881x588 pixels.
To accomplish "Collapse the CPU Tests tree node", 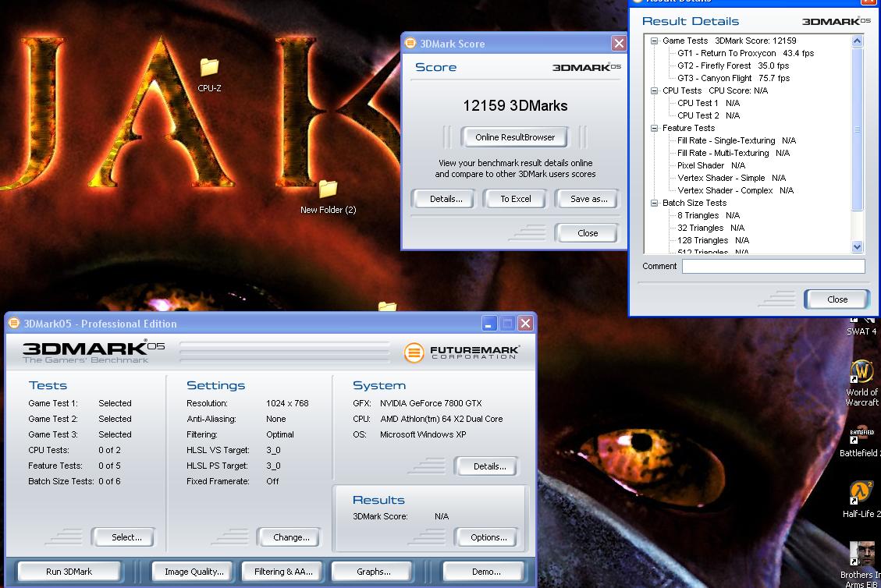I will (x=654, y=90).
